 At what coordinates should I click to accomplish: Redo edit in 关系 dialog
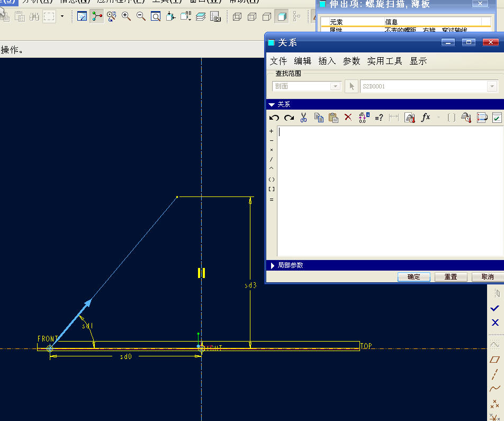289,118
